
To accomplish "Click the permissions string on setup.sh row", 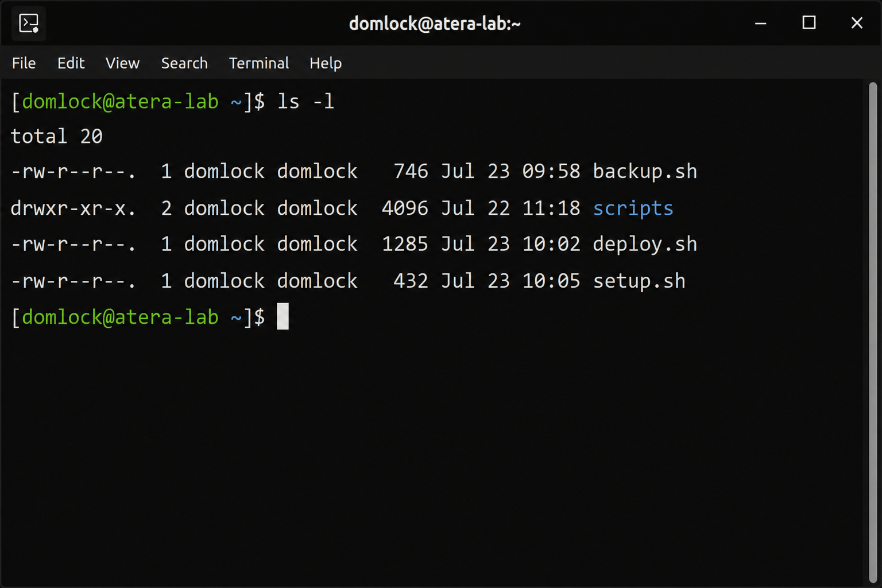I will coord(73,281).
